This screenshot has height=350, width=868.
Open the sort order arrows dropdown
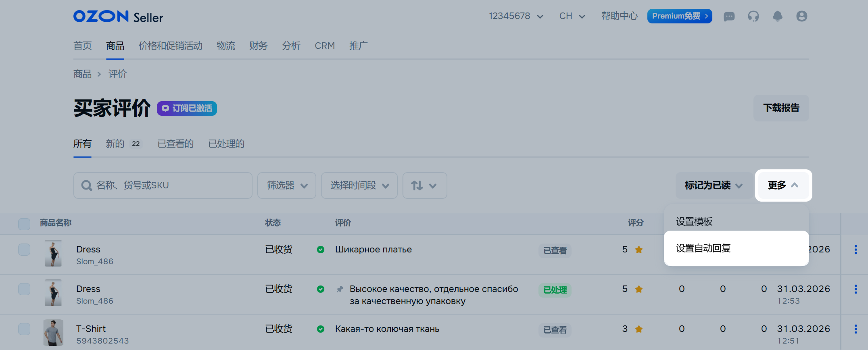(x=424, y=185)
